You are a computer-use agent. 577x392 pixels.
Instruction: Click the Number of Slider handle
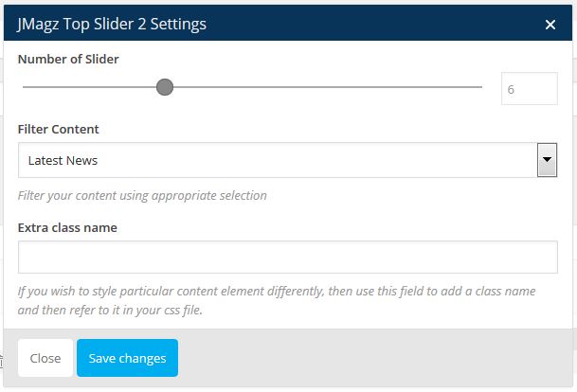[x=165, y=88]
